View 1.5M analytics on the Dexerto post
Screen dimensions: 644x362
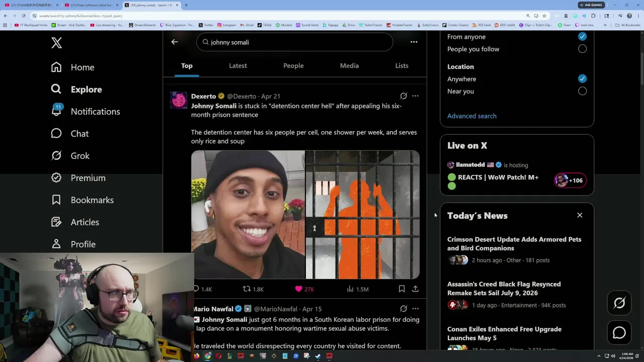358,289
